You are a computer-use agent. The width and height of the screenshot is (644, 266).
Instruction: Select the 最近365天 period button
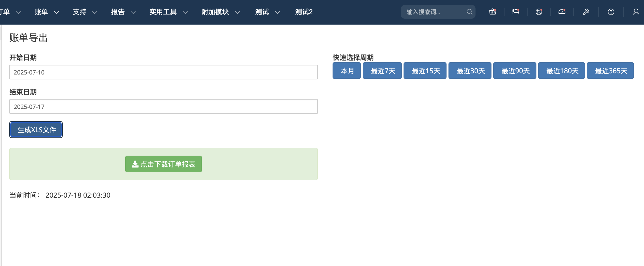click(x=610, y=71)
